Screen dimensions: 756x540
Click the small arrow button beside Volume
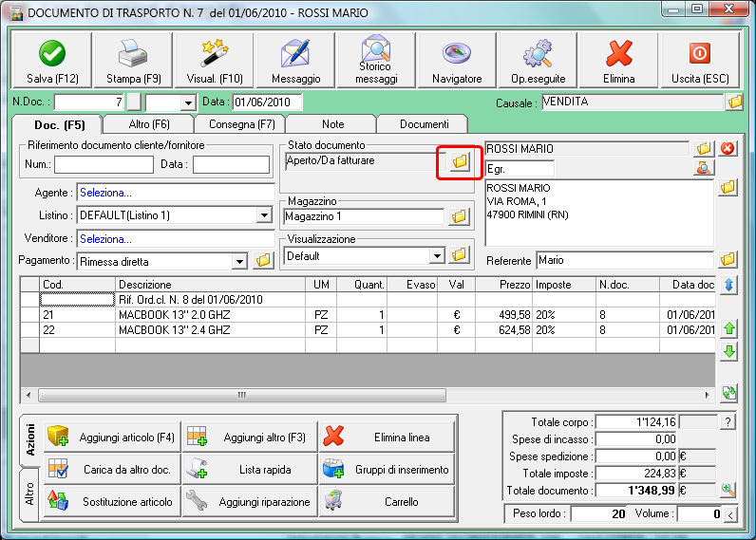[731, 515]
